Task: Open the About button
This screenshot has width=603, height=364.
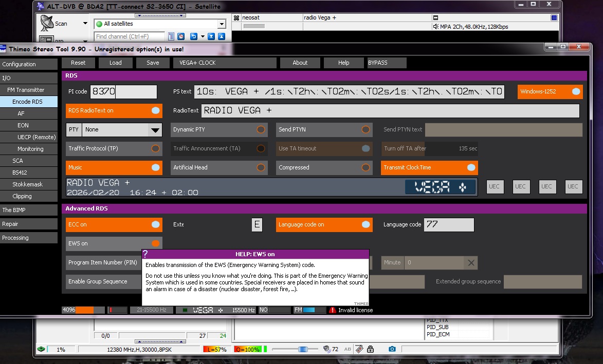Action: click(x=300, y=63)
